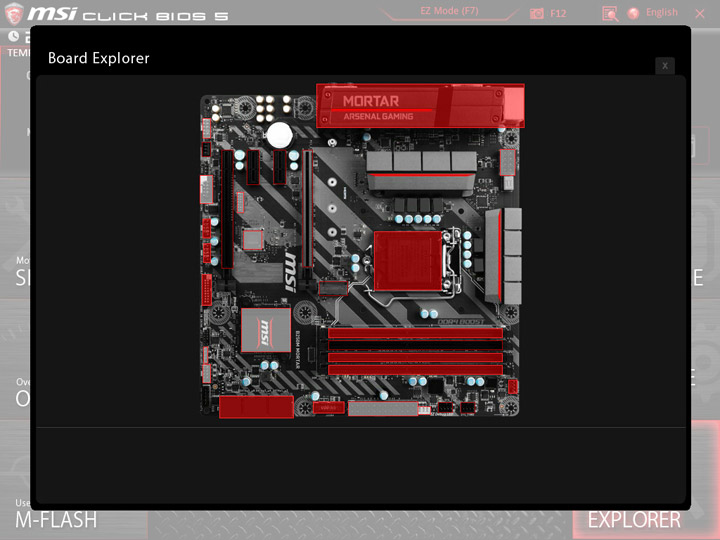Select the lower red USB 2.0 header
Screen dimensions: 720x540
point(207,253)
